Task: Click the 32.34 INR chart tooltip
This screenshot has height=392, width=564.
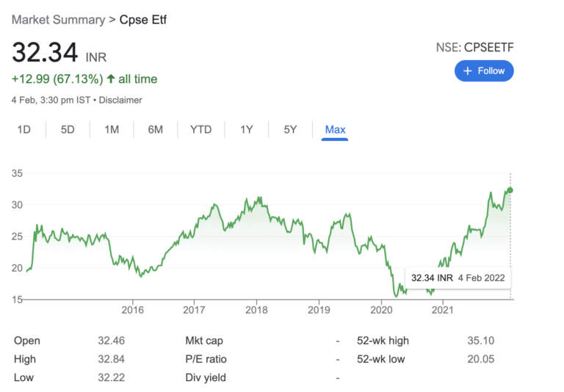Action: point(458,278)
